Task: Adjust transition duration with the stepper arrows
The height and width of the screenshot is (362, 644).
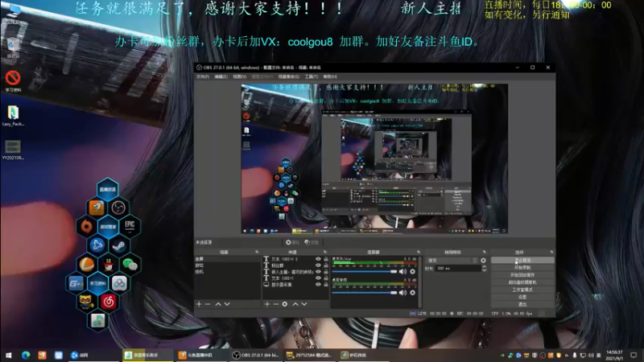Action: (x=484, y=268)
